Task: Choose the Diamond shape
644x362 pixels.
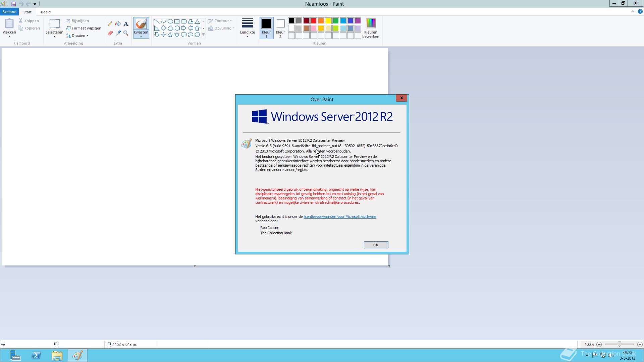Action: tap(163, 28)
